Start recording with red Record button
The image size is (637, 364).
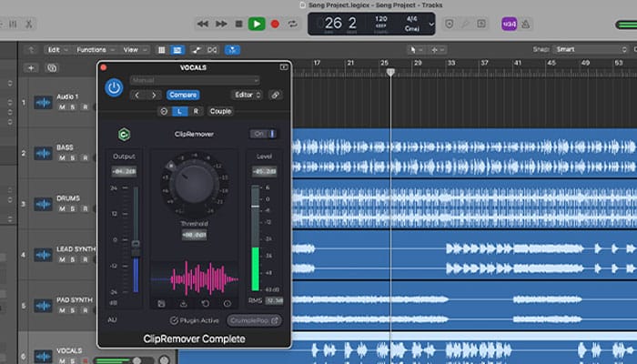275,24
